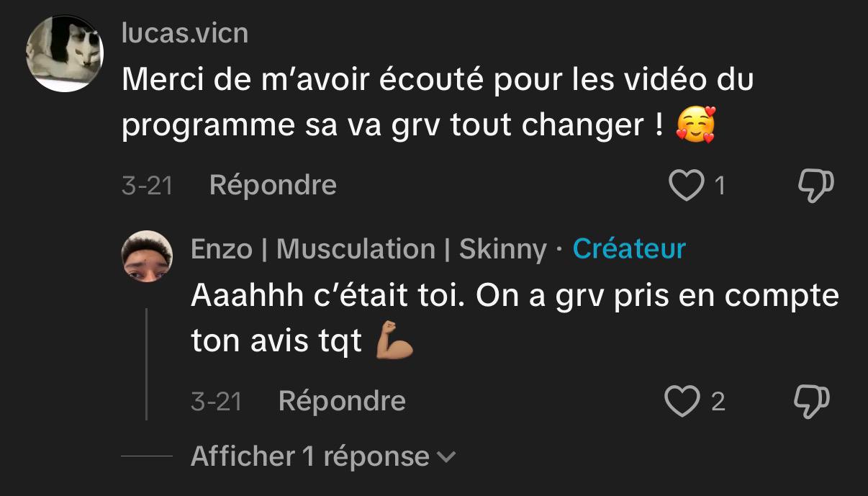Select the date '3-21' under Enzo's reply

[x=216, y=401]
